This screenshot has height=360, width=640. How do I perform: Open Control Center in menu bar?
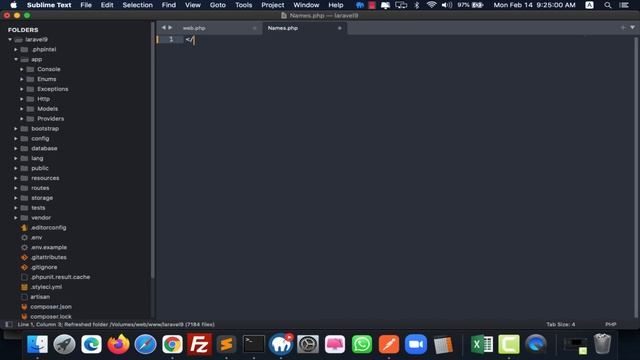coord(624,5)
